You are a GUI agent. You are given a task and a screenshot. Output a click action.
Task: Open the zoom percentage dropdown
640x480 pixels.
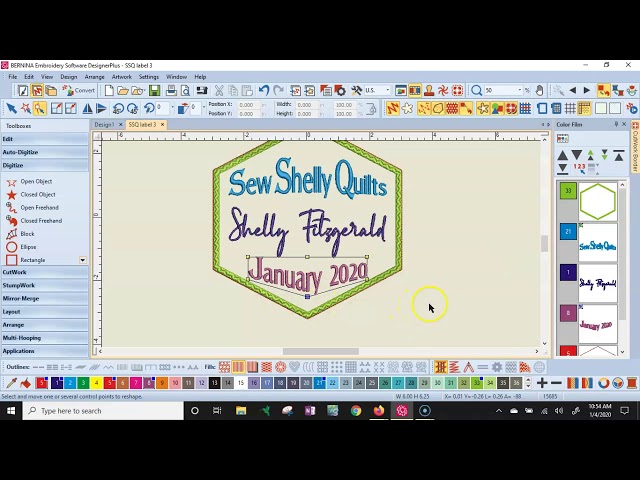point(520,90)
